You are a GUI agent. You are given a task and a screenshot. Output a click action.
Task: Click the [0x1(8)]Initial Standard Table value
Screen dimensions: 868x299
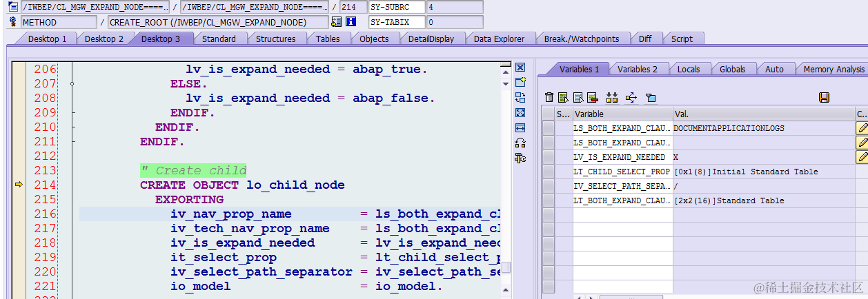coord(746,172)
